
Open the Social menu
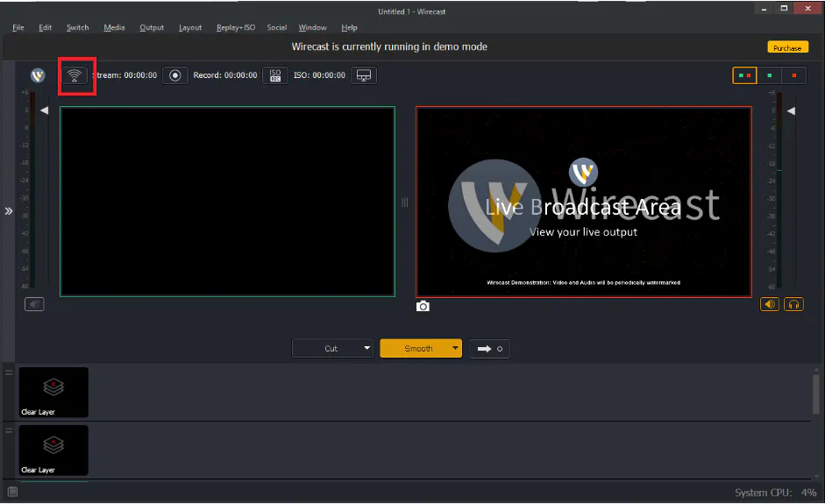coord(277,27)
